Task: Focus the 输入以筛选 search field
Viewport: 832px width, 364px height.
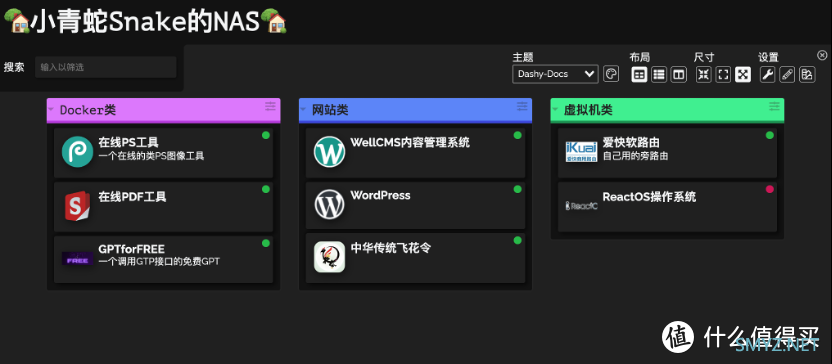Action: [x=106, y=67]
